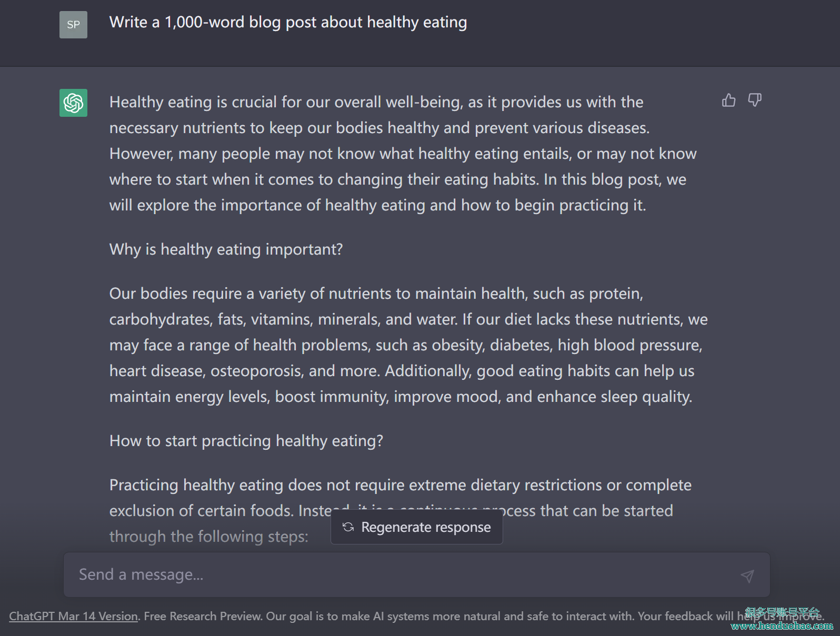The width and height of the screenshot is (840, 636).
Task: Click the Regenerate response button
Action: click(417, 527)
